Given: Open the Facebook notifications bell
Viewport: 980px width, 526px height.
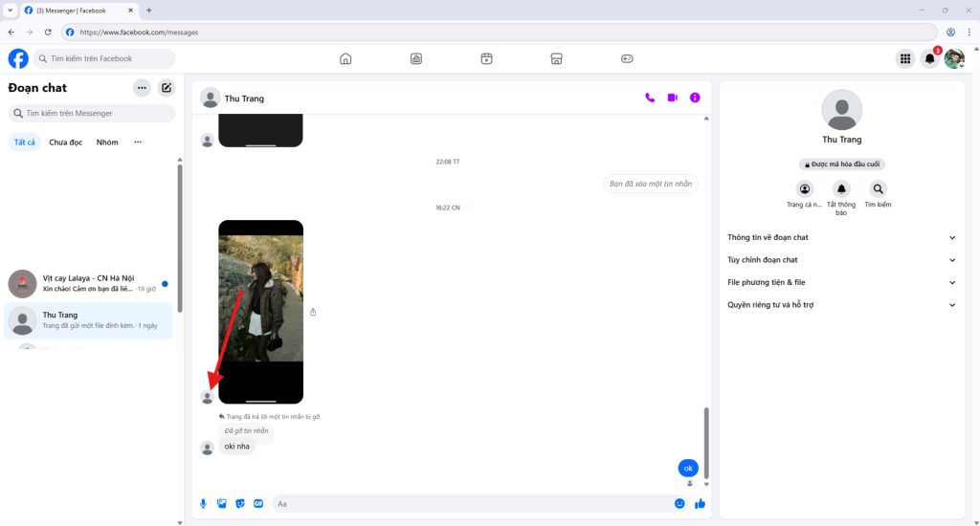Looking at the screenshot, I should (929, 59).
